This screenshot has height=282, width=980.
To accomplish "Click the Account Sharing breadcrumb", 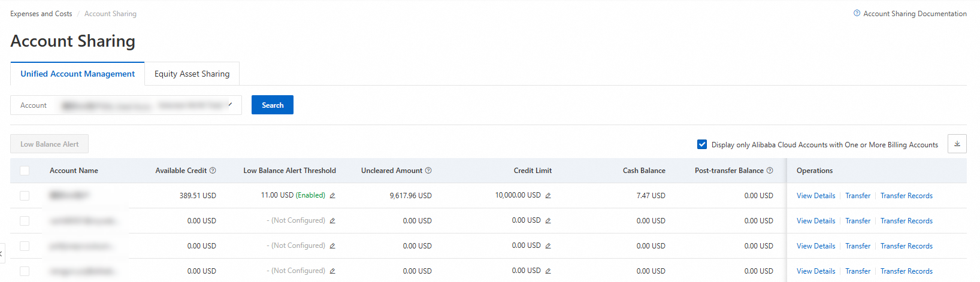I will point(110,14).
